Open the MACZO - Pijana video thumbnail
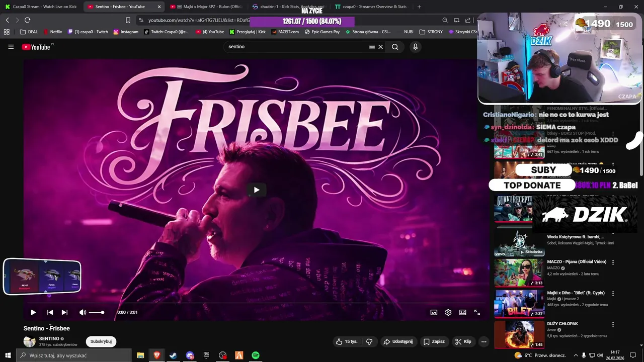This screenshot has height=362, width=644. [x=519, y=273]
